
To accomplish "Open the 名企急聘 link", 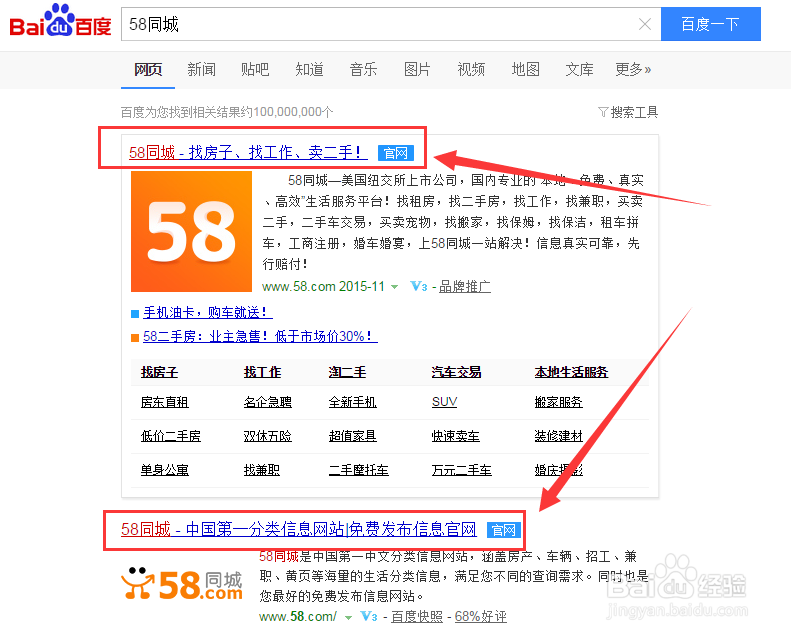I will (x=267, y=402).
